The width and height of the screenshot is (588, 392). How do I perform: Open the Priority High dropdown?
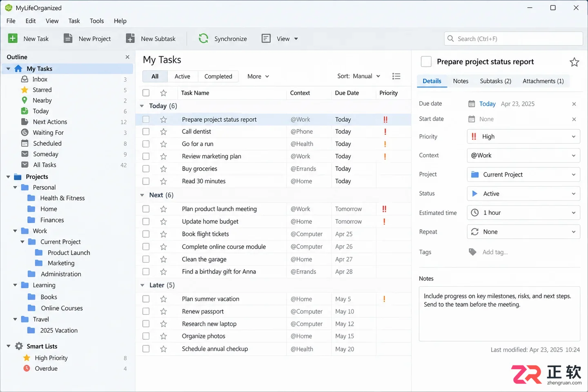(x=523, y=136)
